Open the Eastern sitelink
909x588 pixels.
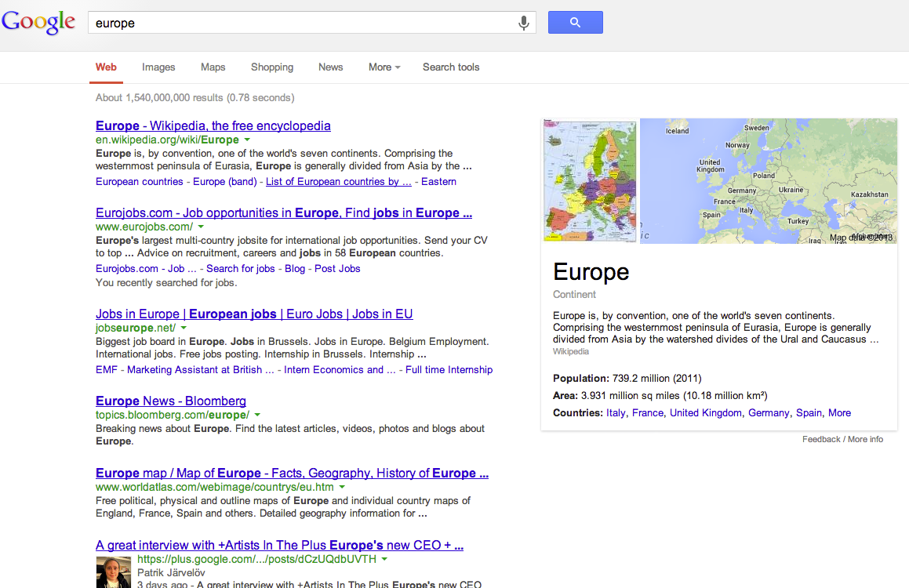(439, 181)
